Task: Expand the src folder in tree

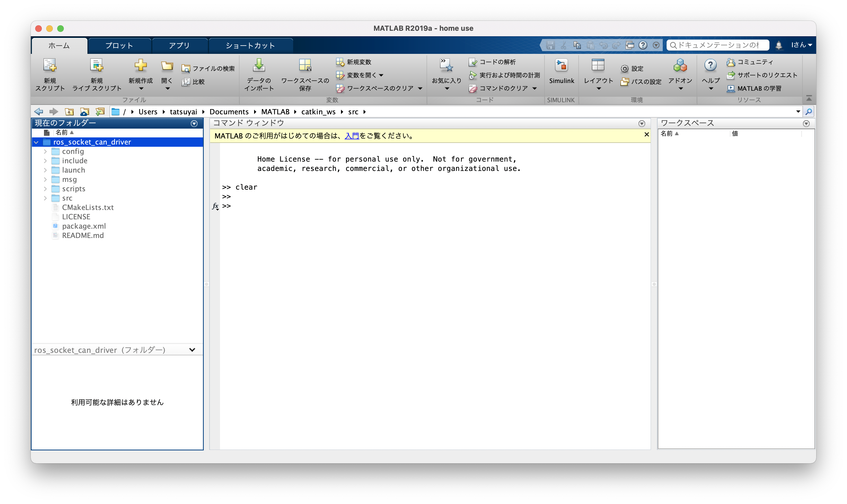Action: point(46,198)
